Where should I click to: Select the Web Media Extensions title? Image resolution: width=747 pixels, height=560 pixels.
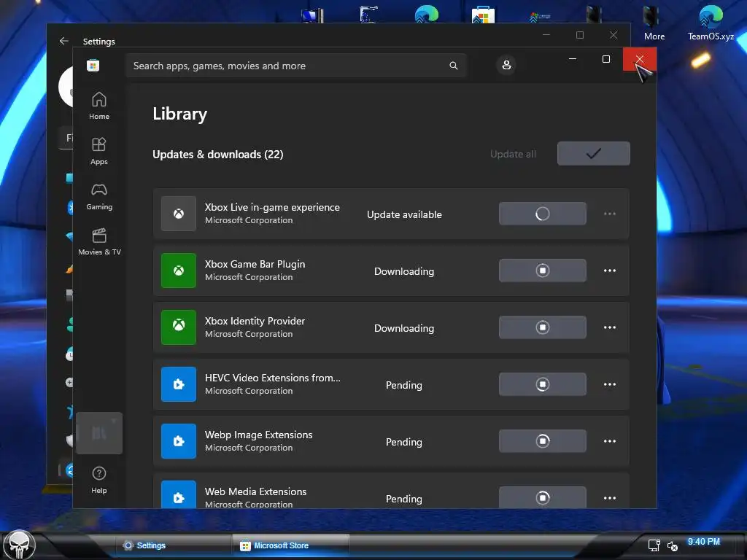(x=256, y=491)
